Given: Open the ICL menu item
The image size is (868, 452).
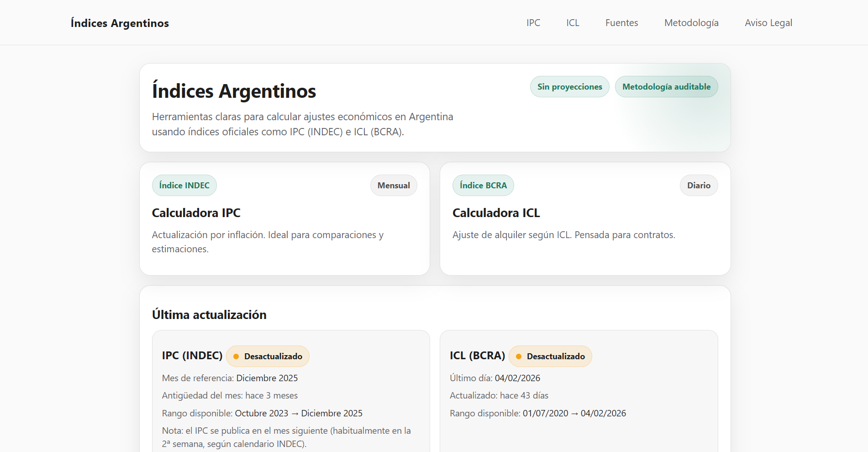Looking at the screenshot, I should [x=573, y=22].
